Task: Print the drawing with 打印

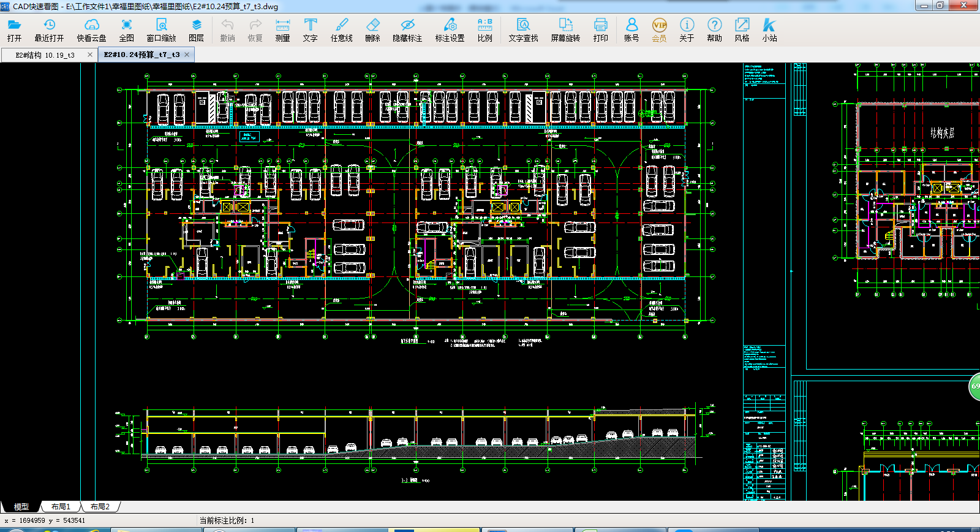Action: 600,30
